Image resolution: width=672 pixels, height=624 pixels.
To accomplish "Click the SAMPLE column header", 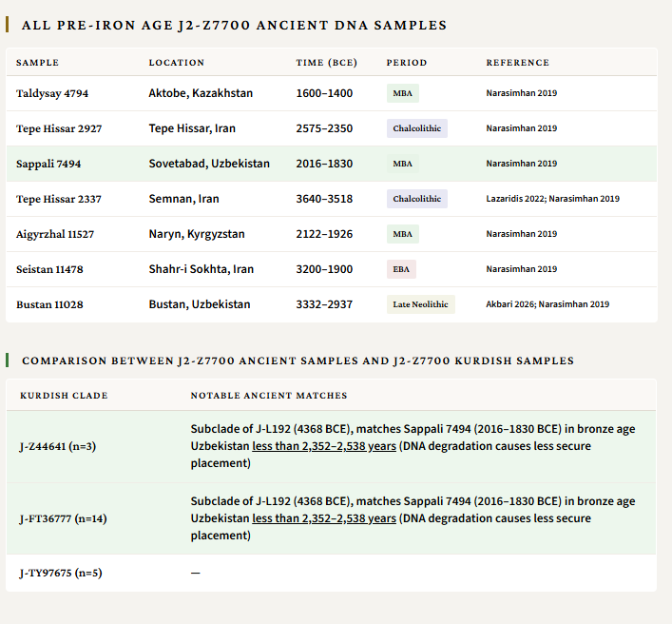I will [37, 63].
